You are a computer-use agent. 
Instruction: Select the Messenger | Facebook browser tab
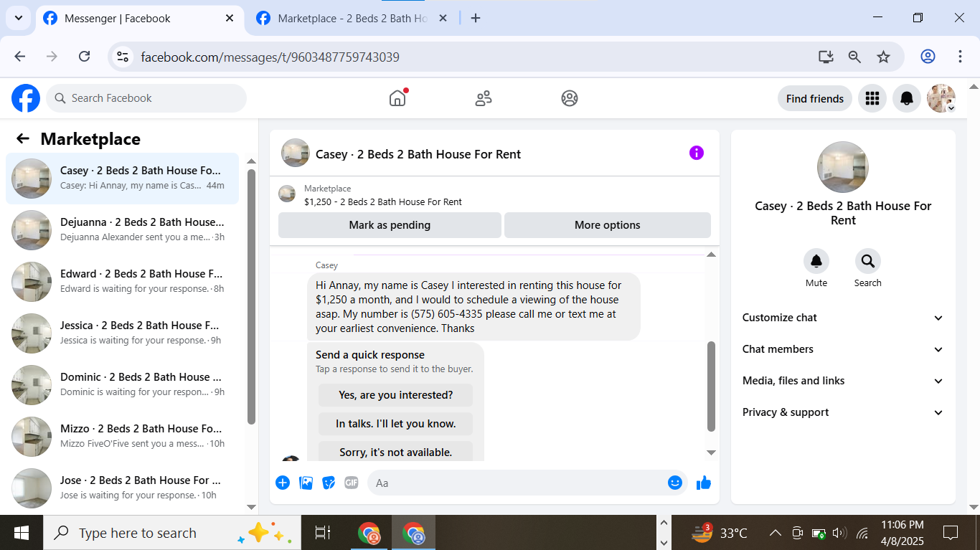click(138, 19)
